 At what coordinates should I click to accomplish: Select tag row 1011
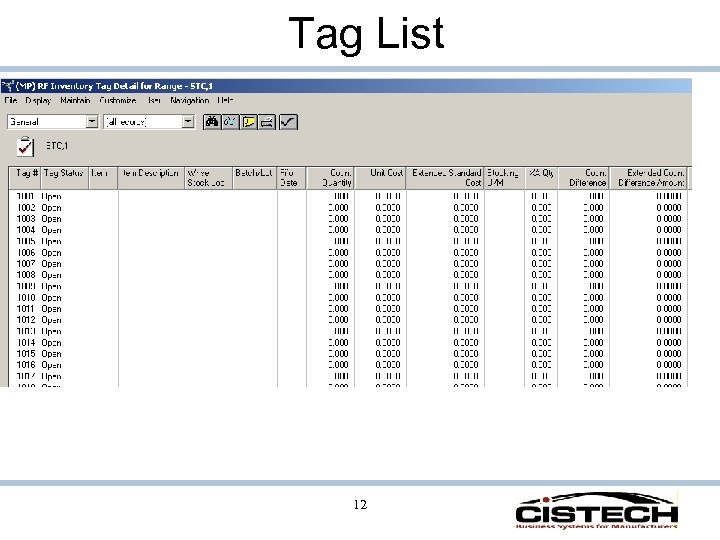tap(348, 309)
